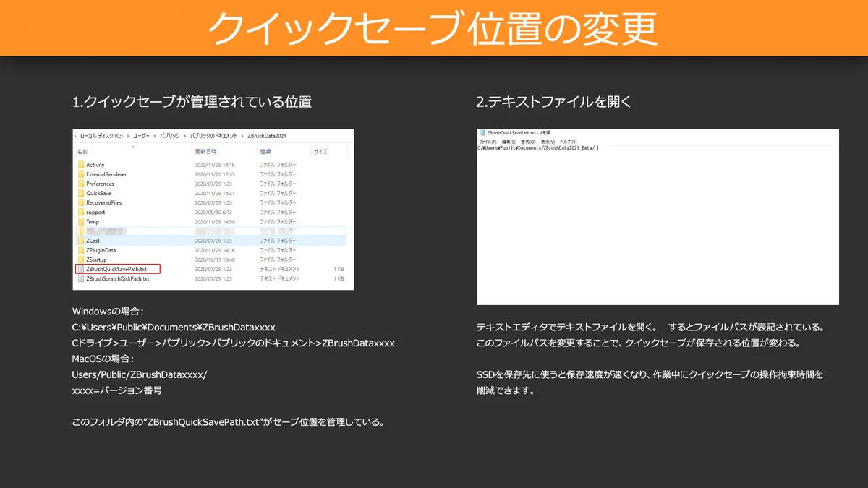Click the date 2020/09/30 6:13

coord(213,213)
